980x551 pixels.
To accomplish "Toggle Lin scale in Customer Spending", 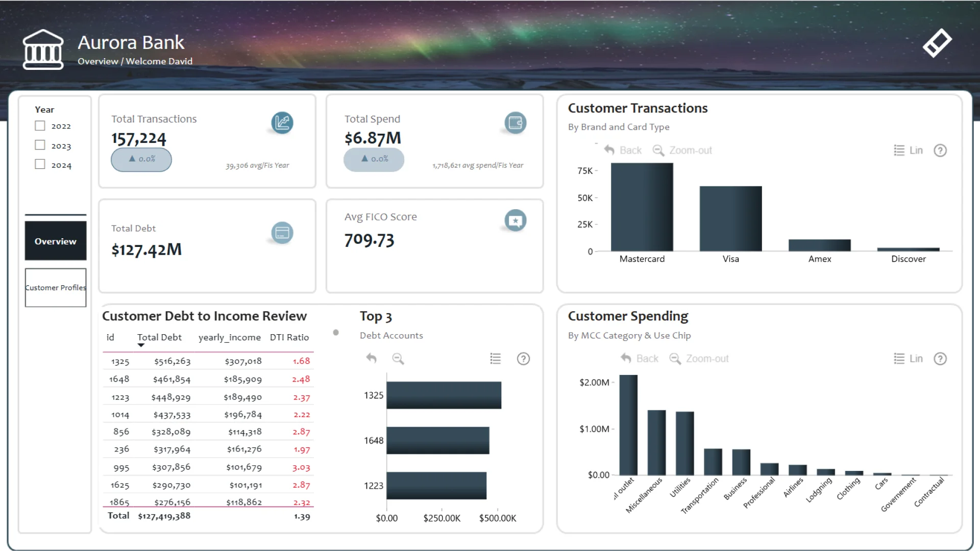I will pos(916,359).
